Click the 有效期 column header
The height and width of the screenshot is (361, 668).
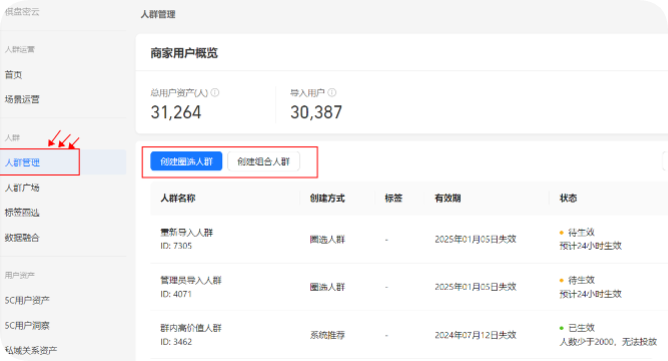click(x=447, y=198)
